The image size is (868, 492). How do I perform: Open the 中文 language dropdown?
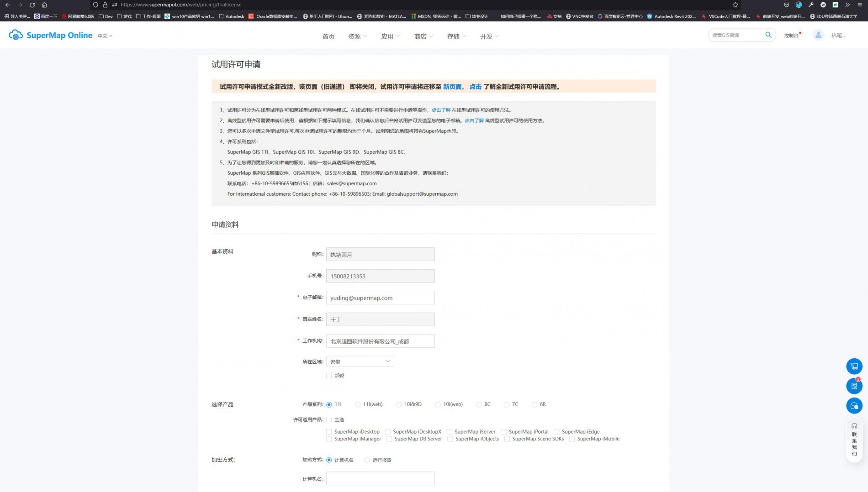(105, 36)
